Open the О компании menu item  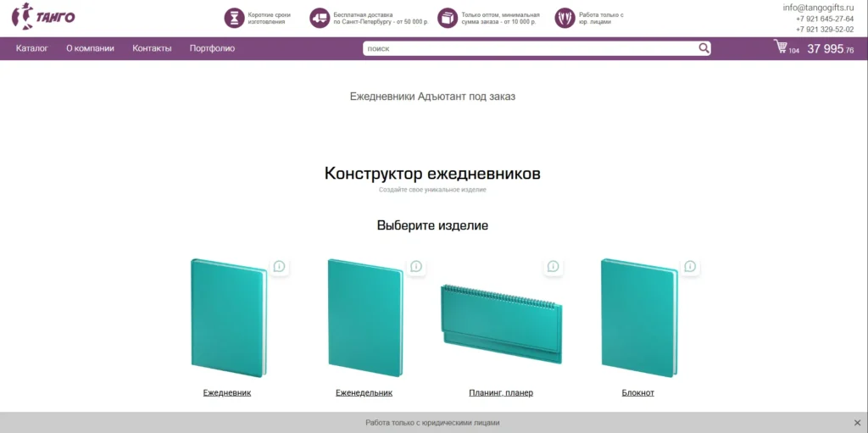pyautogui.click(x=90, y=48)
